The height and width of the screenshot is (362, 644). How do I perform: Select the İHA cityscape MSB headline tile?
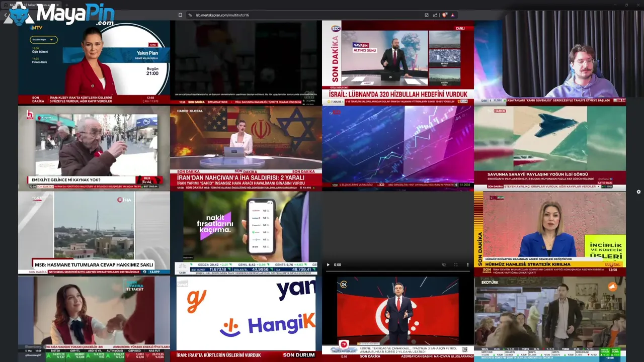[94, 233]
